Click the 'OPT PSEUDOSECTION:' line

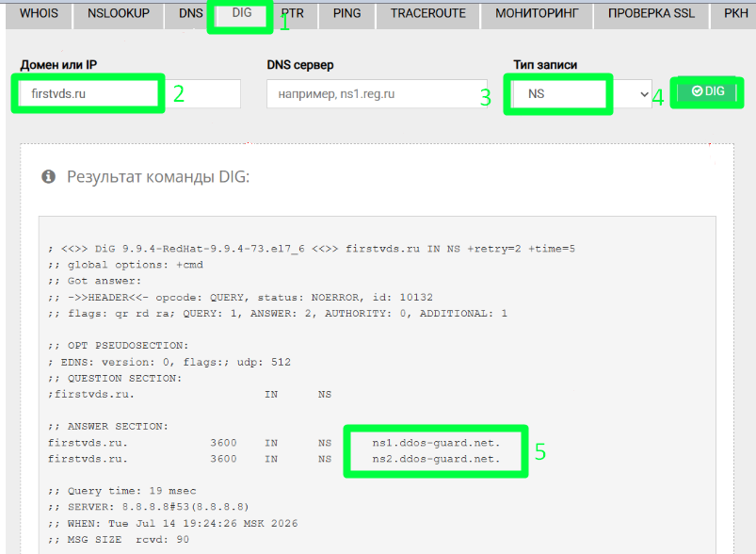(x=118, y=346)
